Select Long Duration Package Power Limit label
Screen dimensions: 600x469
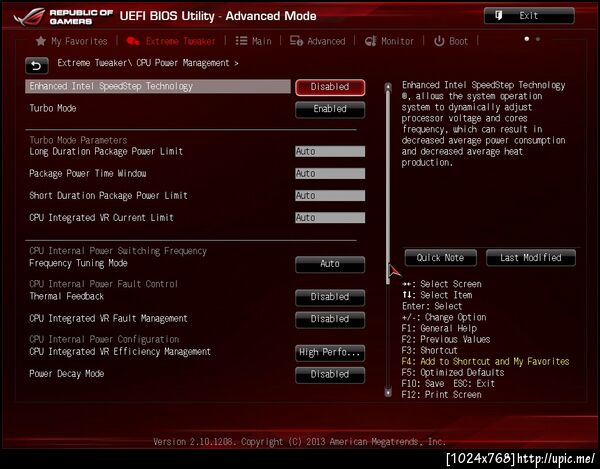(x=106, y=151)
